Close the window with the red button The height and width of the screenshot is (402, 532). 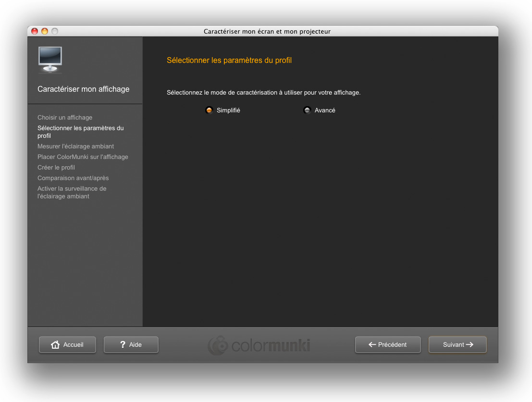pos(35,31)
